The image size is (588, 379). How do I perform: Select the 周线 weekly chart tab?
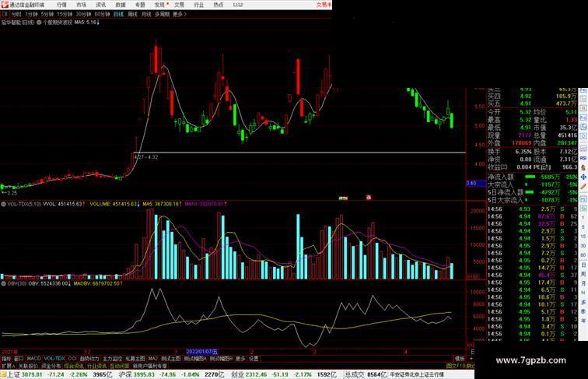[x=132, y=14]
